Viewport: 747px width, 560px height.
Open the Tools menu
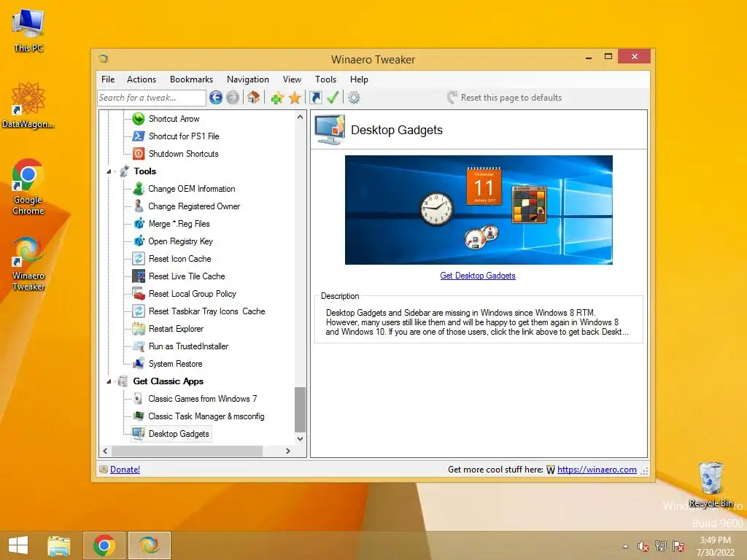[x=326, y=79]
